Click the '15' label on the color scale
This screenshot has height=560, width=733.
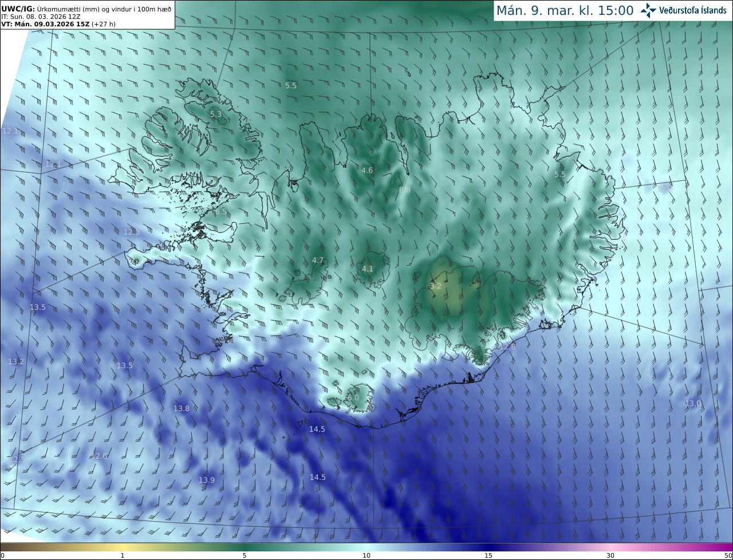point(488,555)
